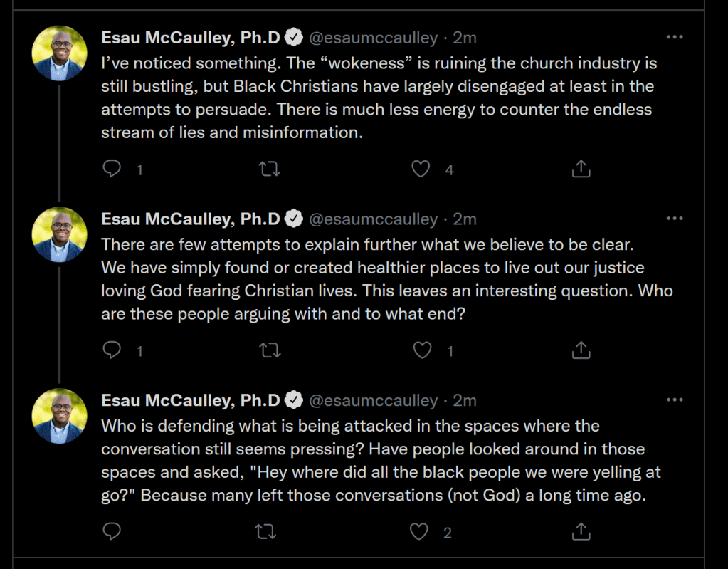Reply to the second tweet about healthier places

point(112,350)
